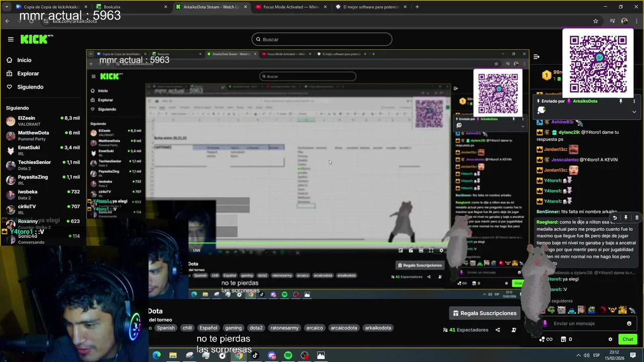
Task: Unpin the message by ArkaikoDota
Action: click(621, 101)
